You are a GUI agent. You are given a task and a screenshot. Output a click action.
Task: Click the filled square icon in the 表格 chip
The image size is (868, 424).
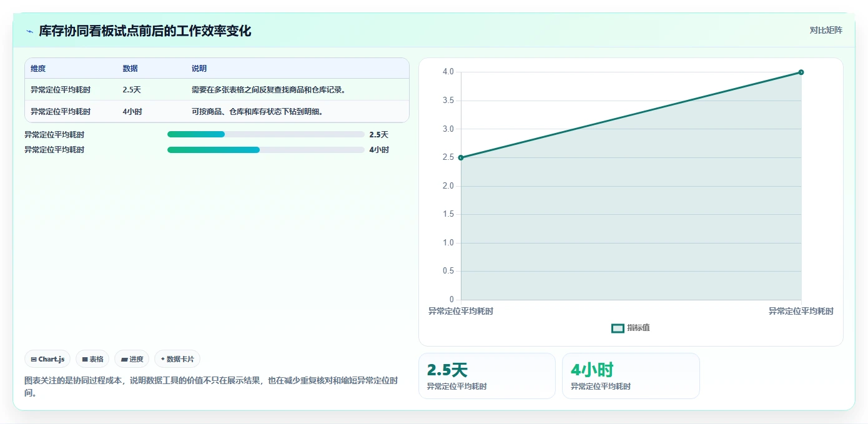click(x=85, y=360)
